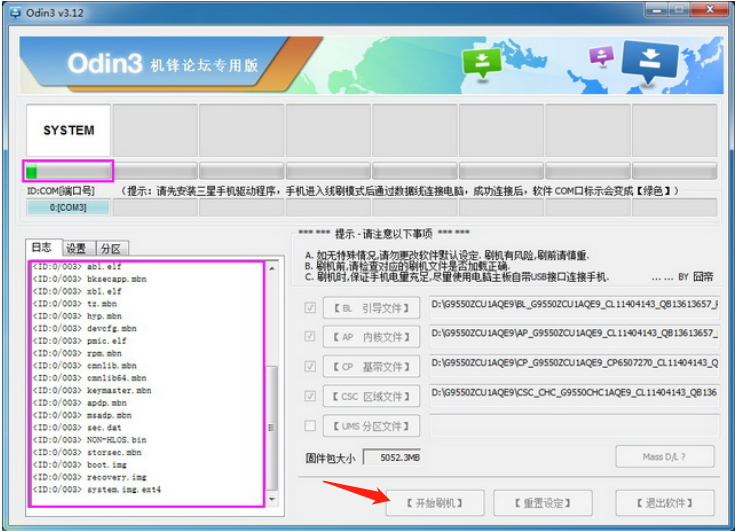This screenshot has height=531, width=735.
Task: Enable the UMS 分区文件 checkbox
Action: click(x=310, y=426)
